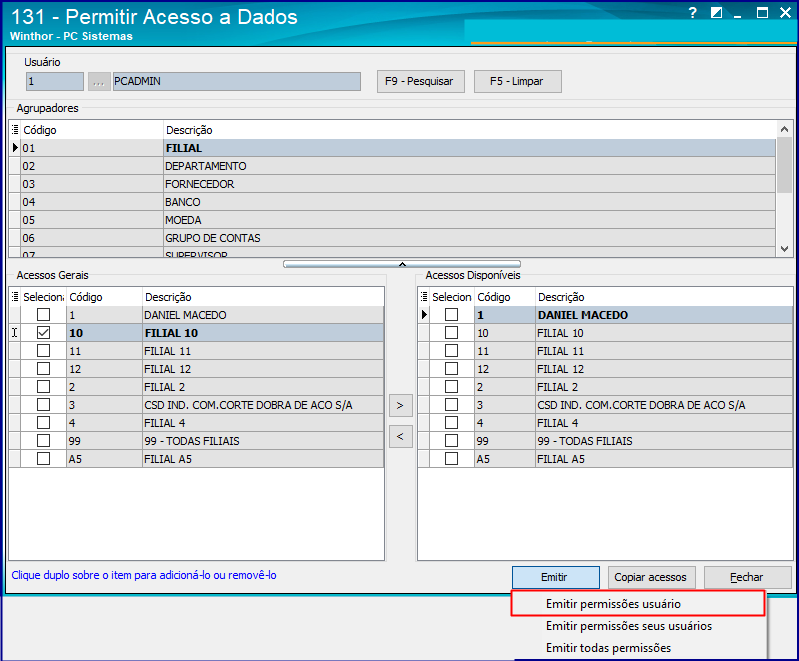Click the Copiar acessos button
The width and height of the screenshot is (799, 661).
tap(651, 577)
